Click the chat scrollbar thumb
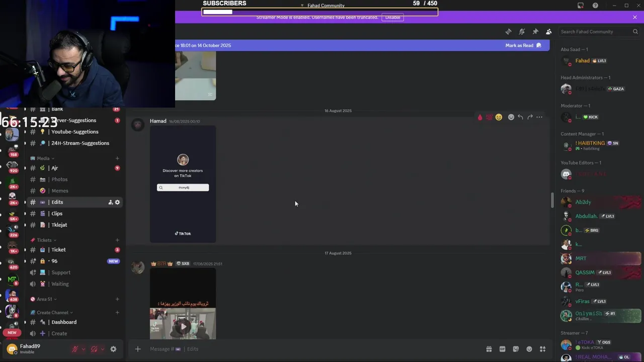Viewport: 644px width, 362px height. [552, 200]
